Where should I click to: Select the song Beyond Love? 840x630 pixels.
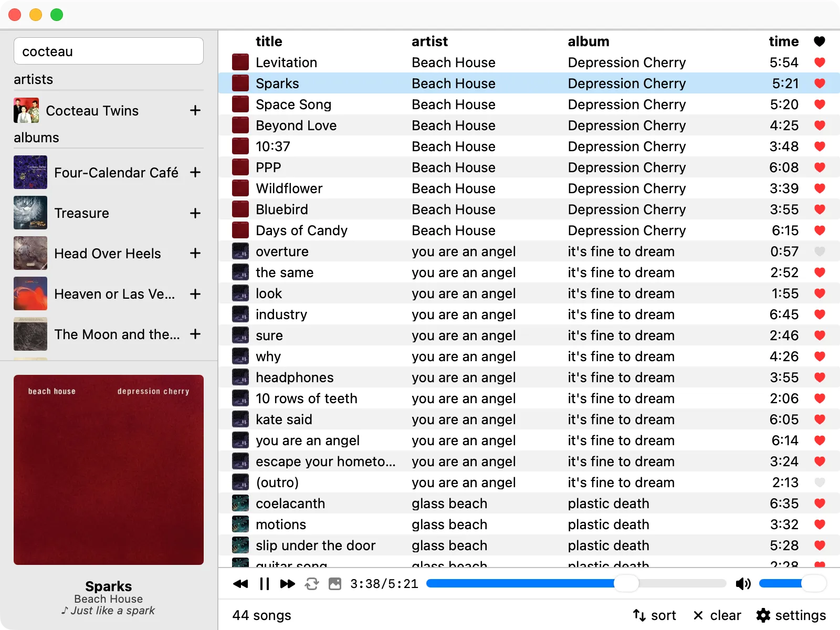529,125
